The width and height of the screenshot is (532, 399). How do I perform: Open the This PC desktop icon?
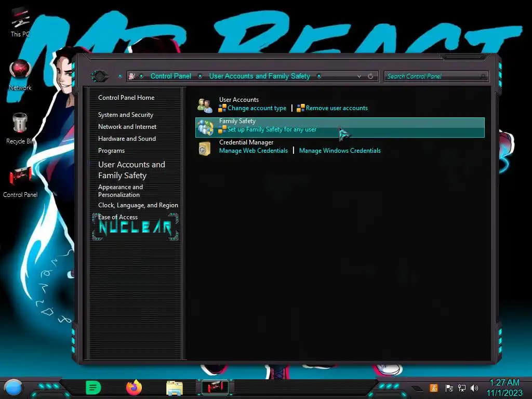coord(20,22)
